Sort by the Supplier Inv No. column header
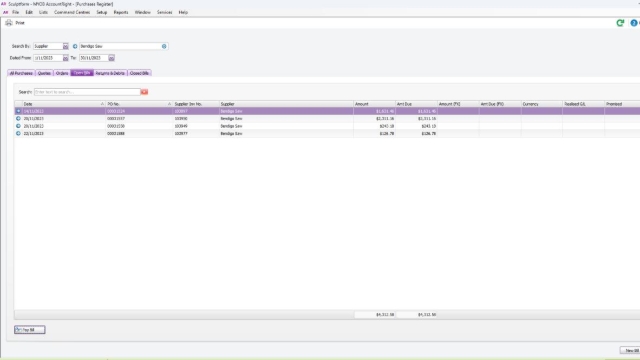The image size is (640, 360). (196, 104)
